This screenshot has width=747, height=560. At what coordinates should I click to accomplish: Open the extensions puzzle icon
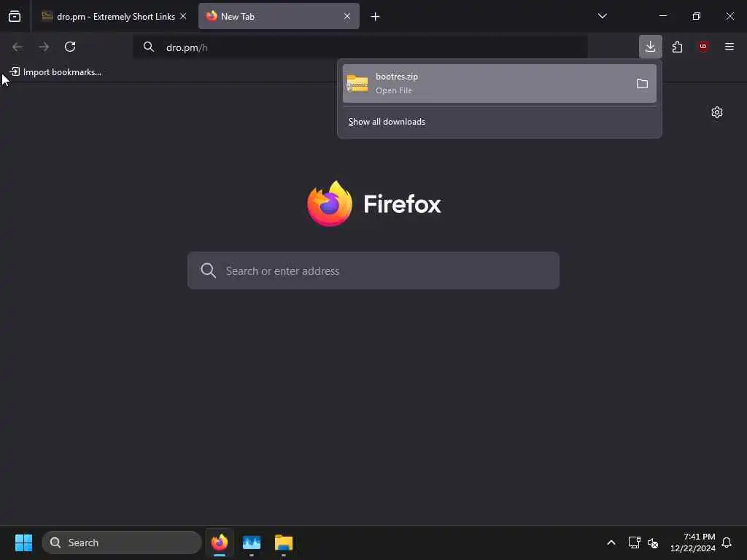(677, 47)
